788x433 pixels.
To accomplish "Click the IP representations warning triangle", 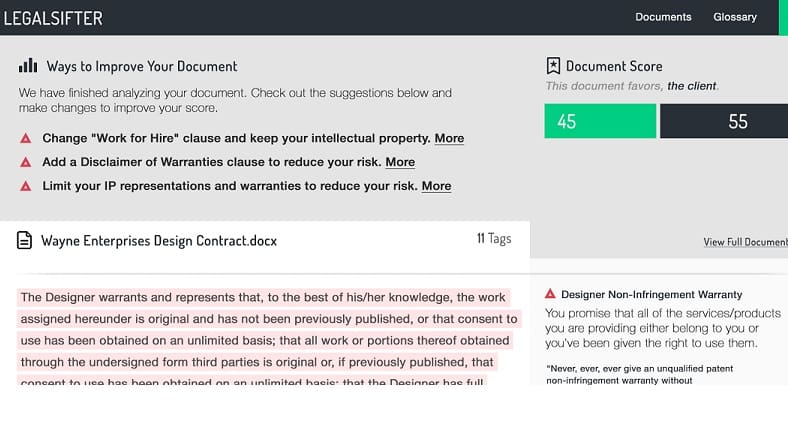I will [x=25, y=186].
